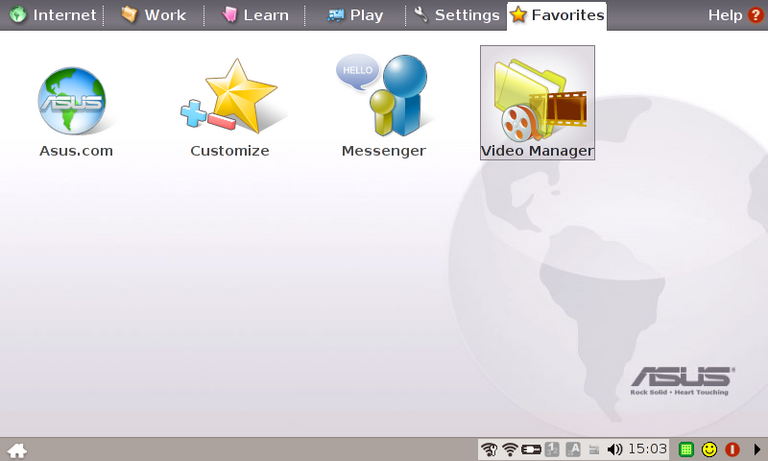Click the faded removable device tray icon
This screenshot has width=768, height=461.
(594, 450)
